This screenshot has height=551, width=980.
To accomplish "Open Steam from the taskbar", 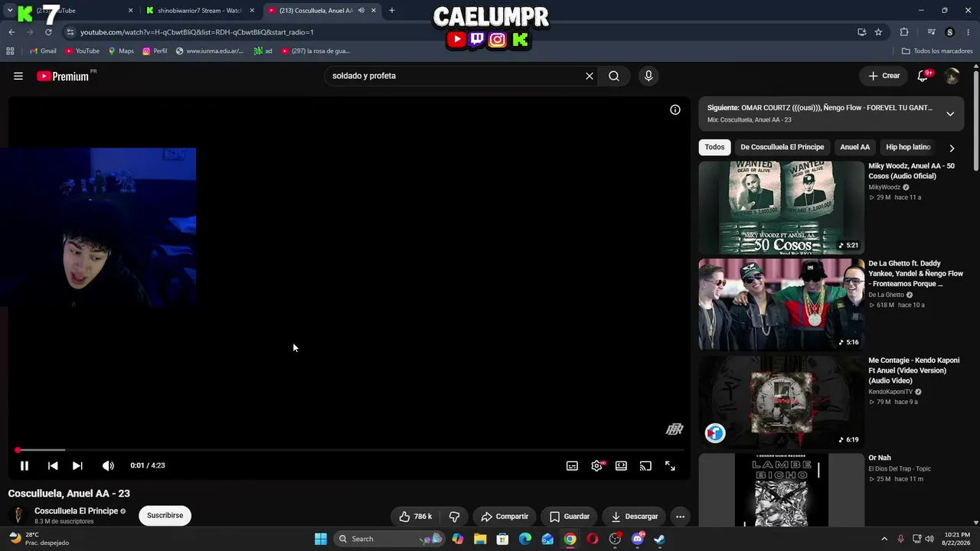I will pos(660,539).
